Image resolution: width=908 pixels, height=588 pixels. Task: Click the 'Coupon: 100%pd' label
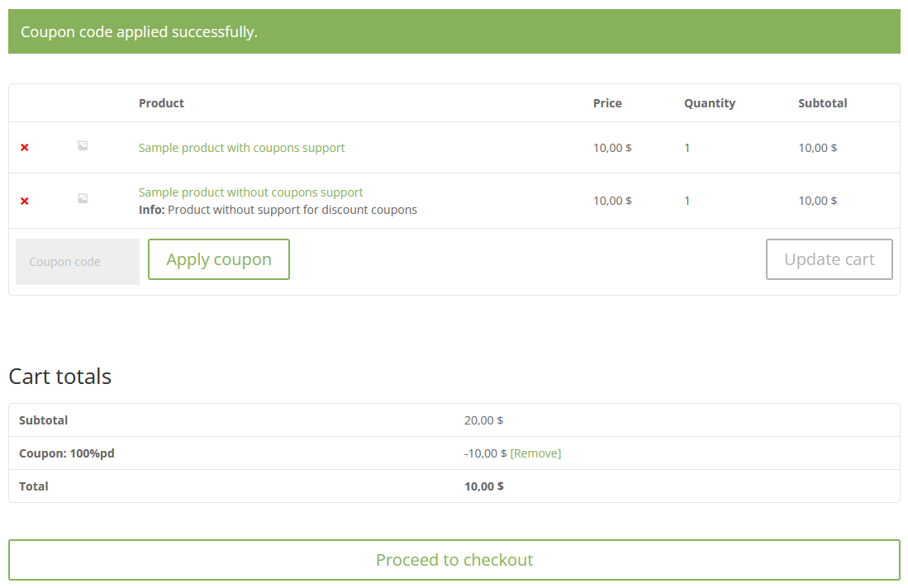(67, 453)
